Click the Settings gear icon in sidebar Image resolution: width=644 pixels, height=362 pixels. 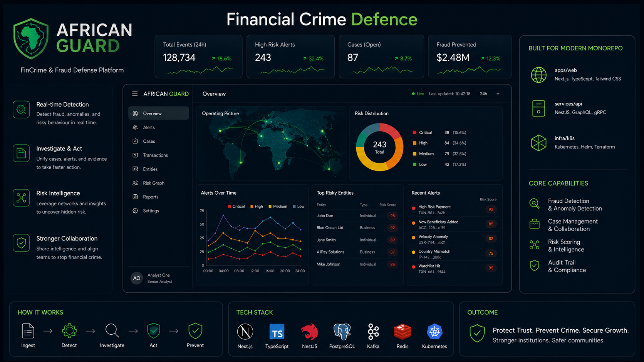(135, 211)
